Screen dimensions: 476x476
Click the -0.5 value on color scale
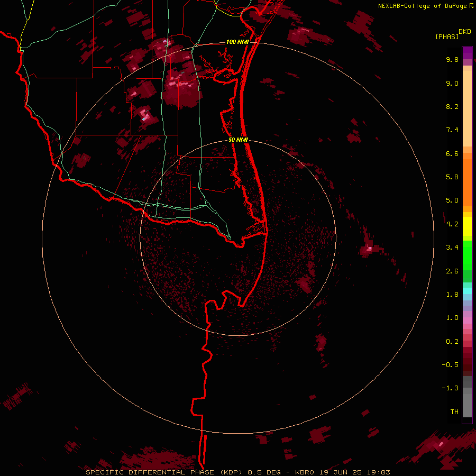click(450, 365)
